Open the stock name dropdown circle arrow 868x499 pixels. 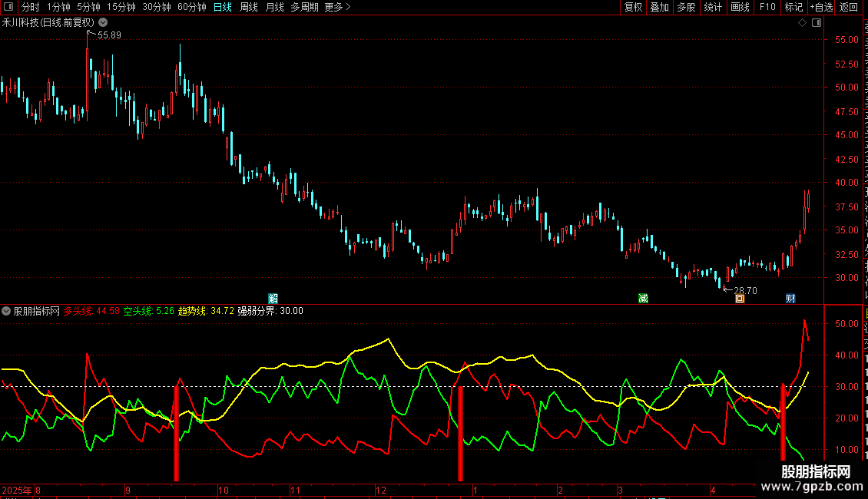(x=103, y=23)
